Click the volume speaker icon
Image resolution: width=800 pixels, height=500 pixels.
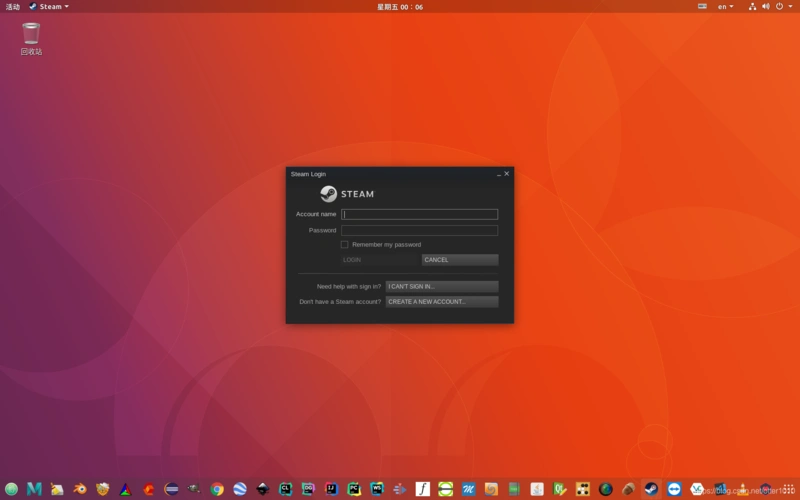[x=765, y=7]
